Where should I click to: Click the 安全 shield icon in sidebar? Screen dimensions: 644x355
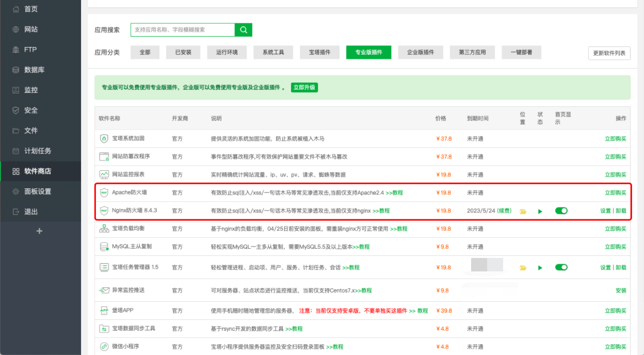[15, 110]
